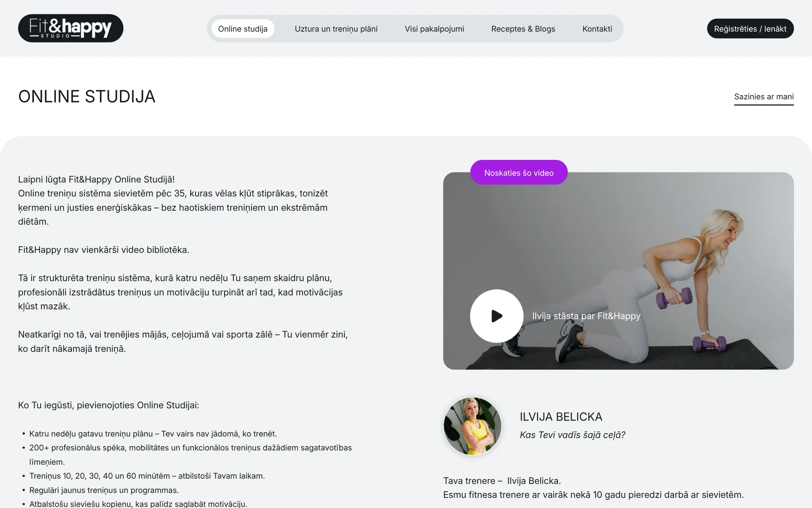Click 'Esmu fitnesa trenere ar vairāk nekā 10 gadu' line
812x508 pixels.
[593, 495]
